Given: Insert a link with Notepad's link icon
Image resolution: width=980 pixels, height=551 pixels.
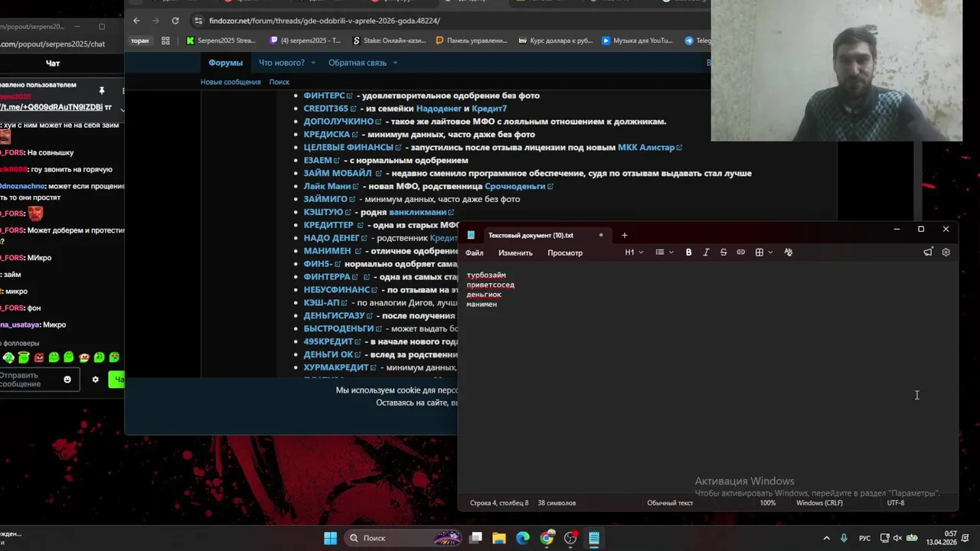Looking at the screenshot, I should pyautogui.click(x=741, y=253).
